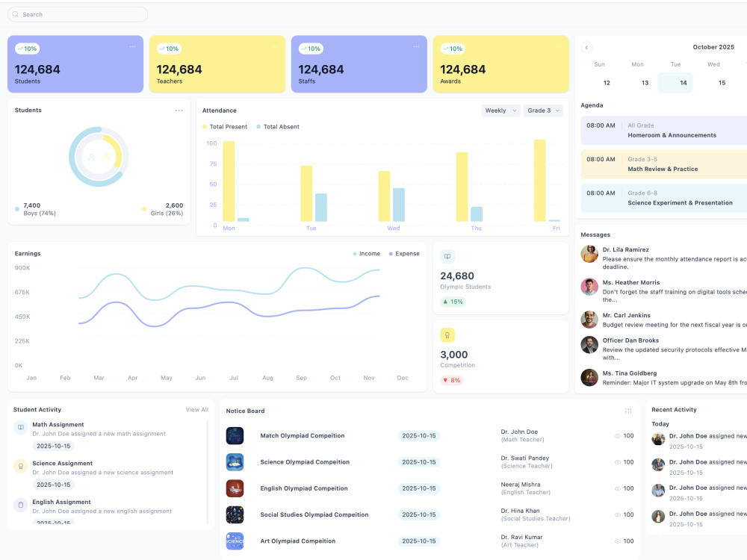Open the Science Assignment activity entry
The image size is (747, 560).
coord(108,474)
